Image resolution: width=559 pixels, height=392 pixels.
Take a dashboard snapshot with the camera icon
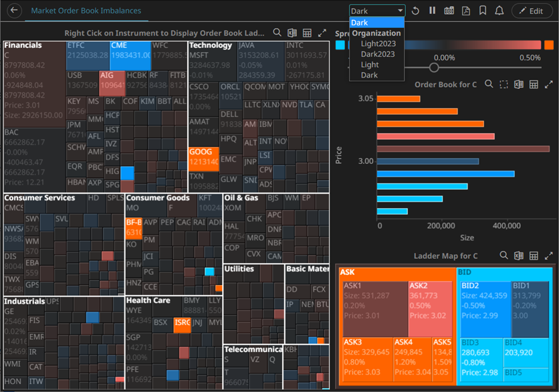[449, 11]
